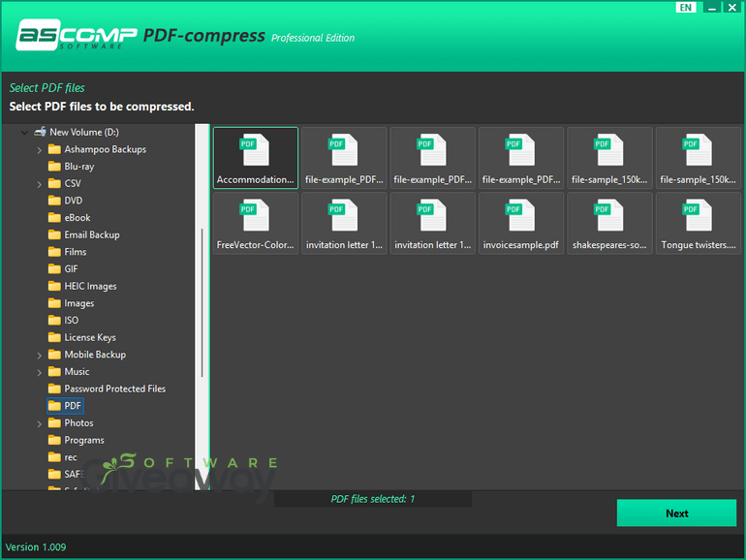The image size is (746, 560).
Task: Select the invoicesample.pdf file
Action: [x=521, y=223]
